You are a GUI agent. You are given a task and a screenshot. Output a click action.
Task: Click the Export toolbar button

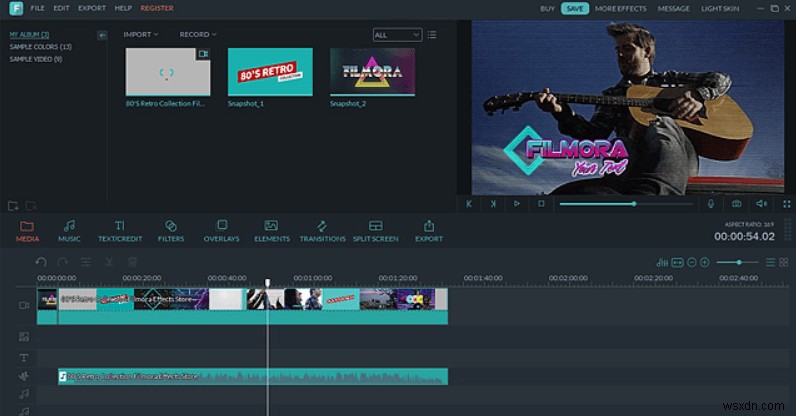[x=429, y=231]
